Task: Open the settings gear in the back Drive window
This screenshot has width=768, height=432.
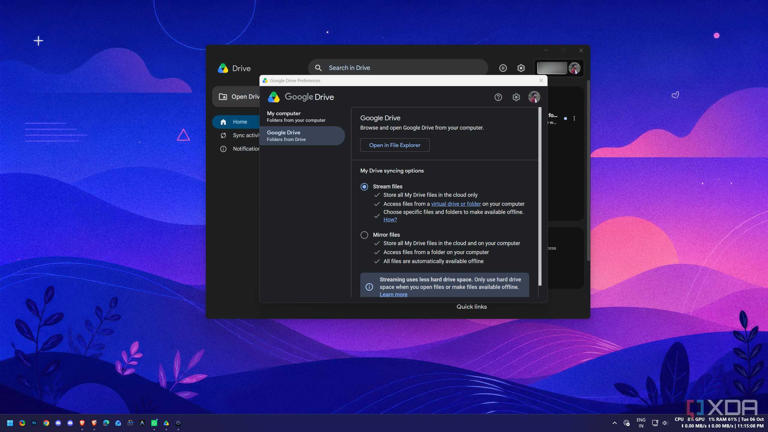Action: pos(521,68)
